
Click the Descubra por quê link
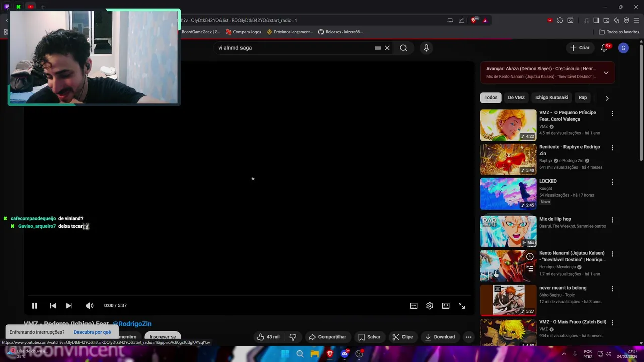[92, 332]
